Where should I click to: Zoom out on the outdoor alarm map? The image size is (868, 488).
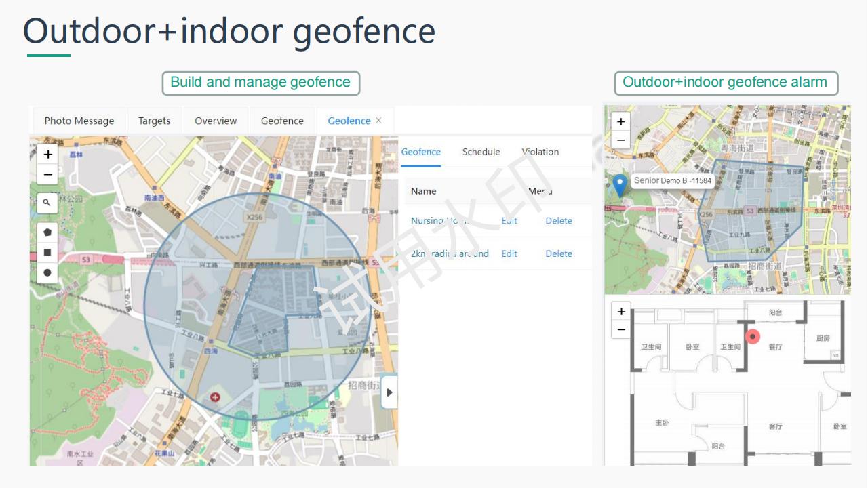621,140
